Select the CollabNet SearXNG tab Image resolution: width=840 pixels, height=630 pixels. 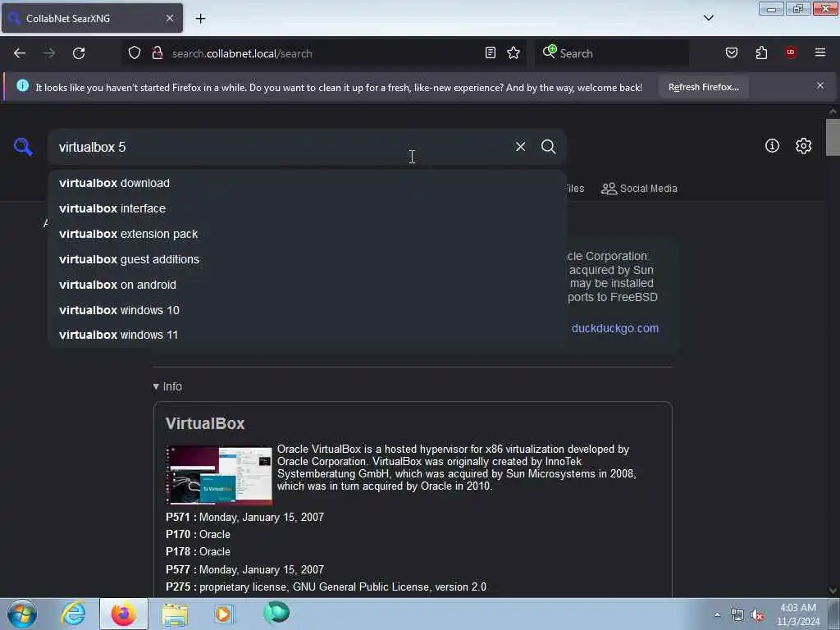click(x=92, y=18)
